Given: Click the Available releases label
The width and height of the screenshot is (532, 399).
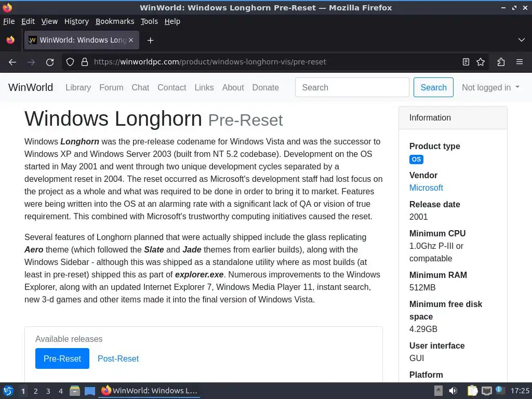Looking at the screenshot, I should (x=69, y=339).
